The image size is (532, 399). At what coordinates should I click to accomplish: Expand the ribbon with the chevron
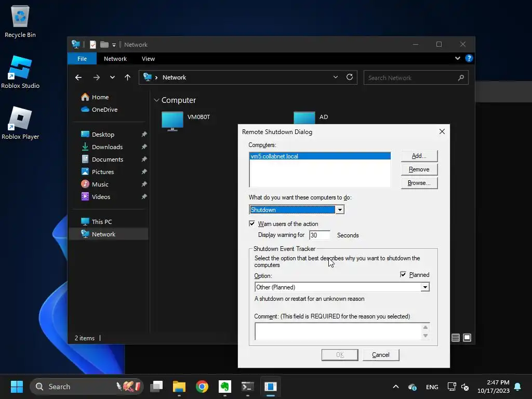click(458, 58)
